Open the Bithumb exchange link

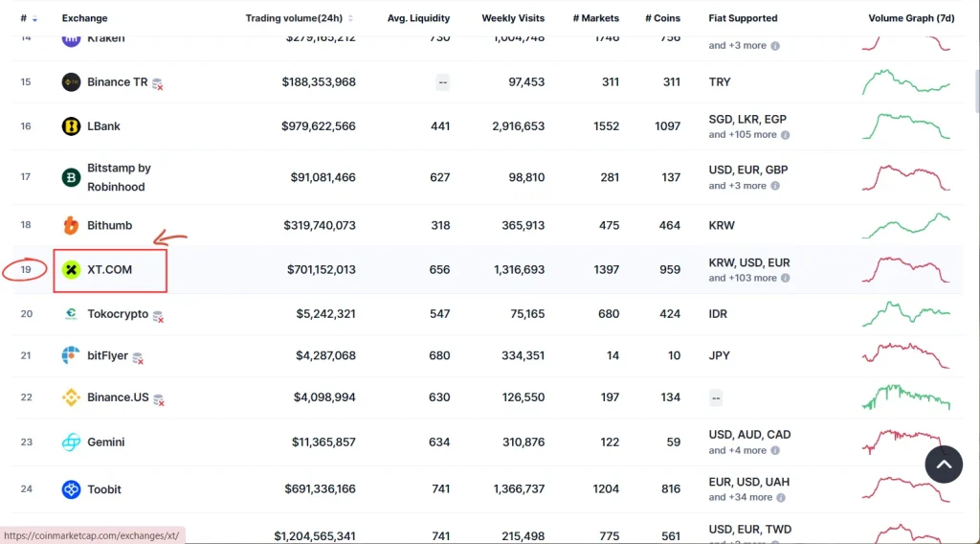pyautogui.click(x=109, y=225)
